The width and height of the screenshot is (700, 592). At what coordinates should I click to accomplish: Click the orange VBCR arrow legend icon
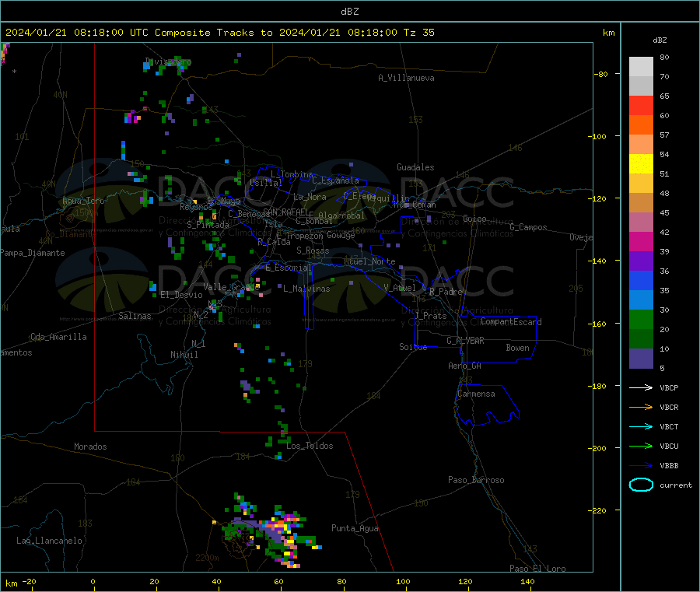(641, 407)
